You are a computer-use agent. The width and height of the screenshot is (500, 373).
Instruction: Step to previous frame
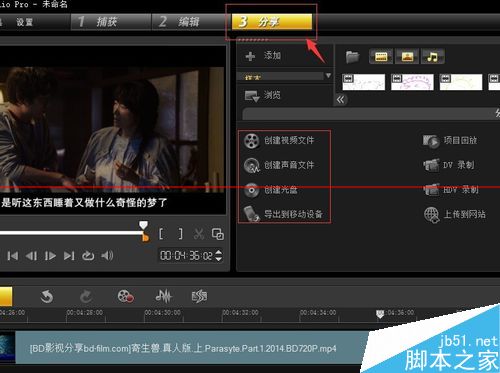point(31,256)
